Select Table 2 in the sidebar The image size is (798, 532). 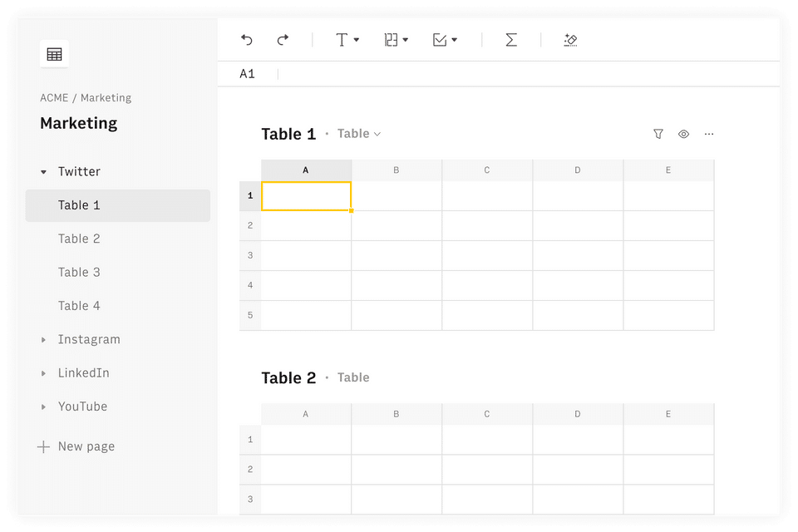[x=79, y=239]
